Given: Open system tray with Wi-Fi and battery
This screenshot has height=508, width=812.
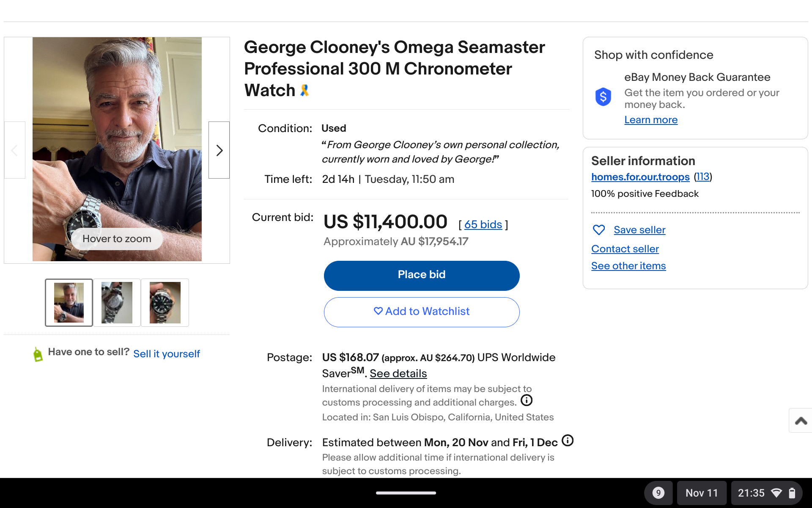Looking at the screenshot, I should 766,493.
